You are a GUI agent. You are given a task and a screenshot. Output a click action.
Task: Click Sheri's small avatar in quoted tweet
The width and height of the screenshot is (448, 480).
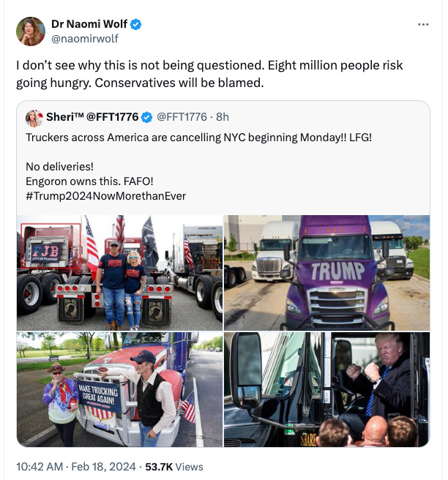pos(34,118)
